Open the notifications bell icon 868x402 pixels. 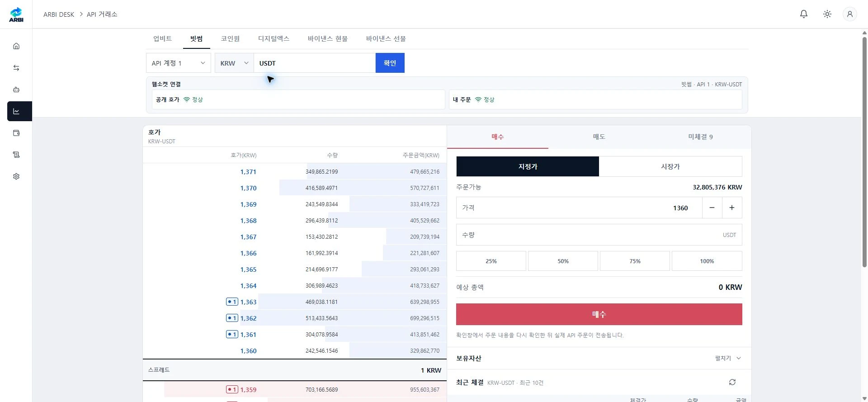804,14
